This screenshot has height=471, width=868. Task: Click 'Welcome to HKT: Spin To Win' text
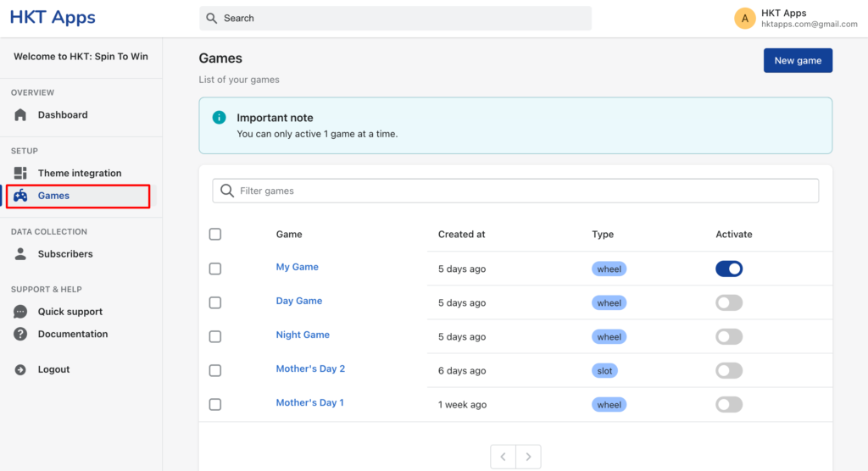pyautogui.click(x=81, y=57)
